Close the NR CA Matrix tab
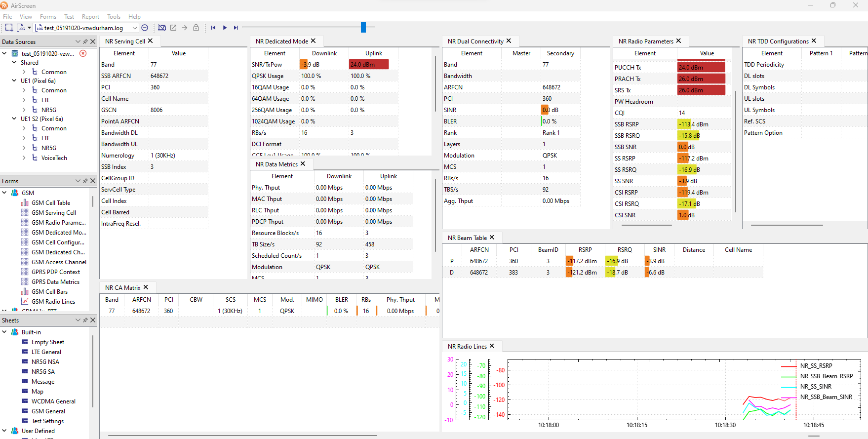Image resolution: width=868 pixels, height=439 pixels. click(x=146, y=287)
